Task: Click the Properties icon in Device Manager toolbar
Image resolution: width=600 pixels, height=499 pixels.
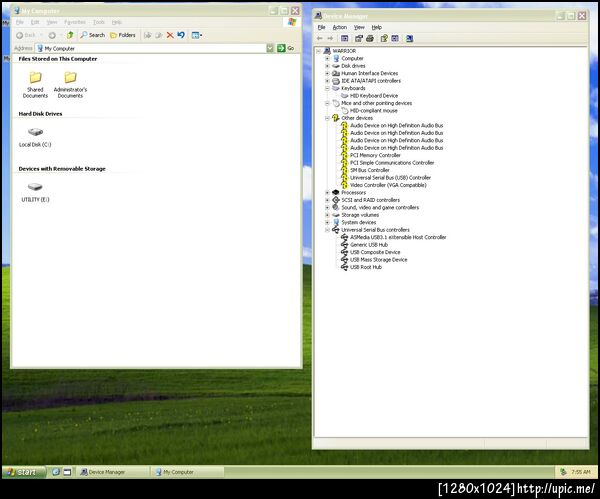Action: [x=359, y=38]
